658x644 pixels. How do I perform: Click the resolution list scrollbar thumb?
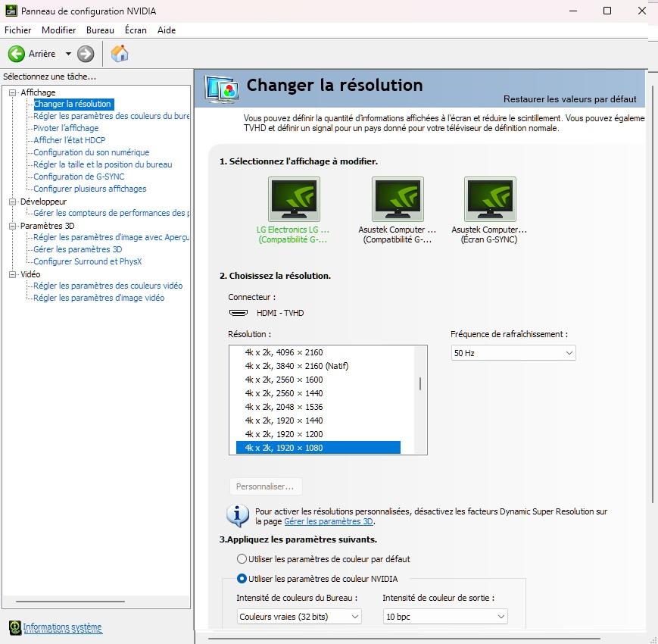click(420, 383)
